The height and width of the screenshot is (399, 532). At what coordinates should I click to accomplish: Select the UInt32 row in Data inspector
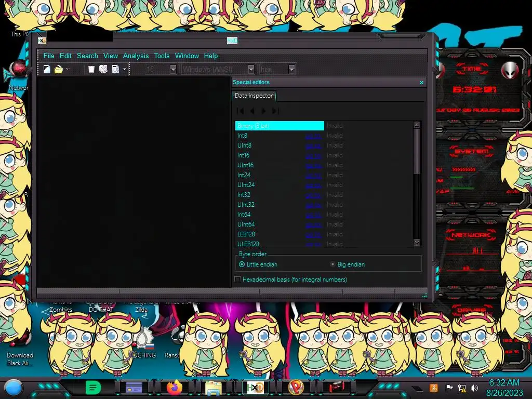point(324,205)
